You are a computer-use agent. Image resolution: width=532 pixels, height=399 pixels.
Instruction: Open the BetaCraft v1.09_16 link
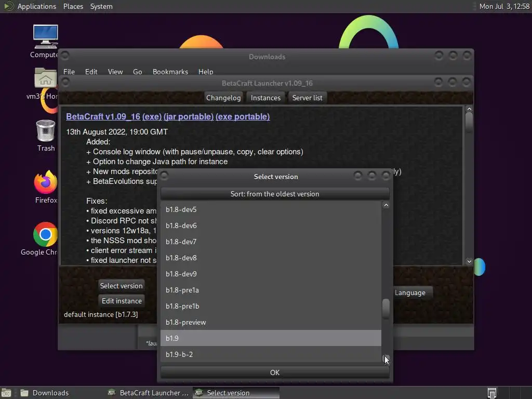(x=103, y=116)
